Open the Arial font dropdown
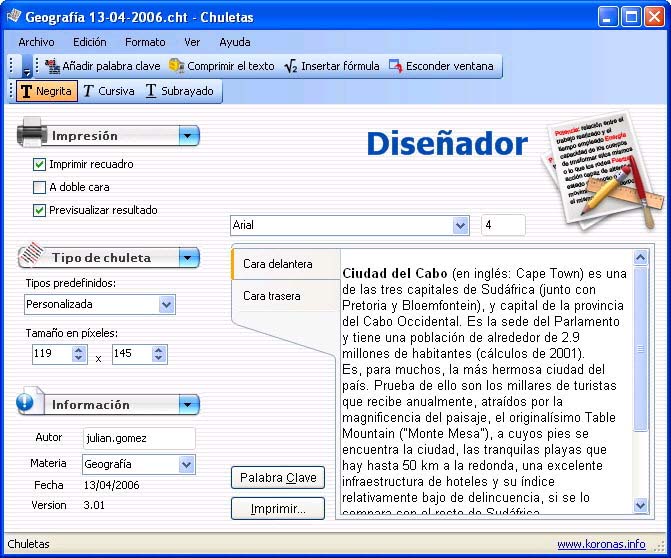 pyautogui.click(x=460, y=225)
